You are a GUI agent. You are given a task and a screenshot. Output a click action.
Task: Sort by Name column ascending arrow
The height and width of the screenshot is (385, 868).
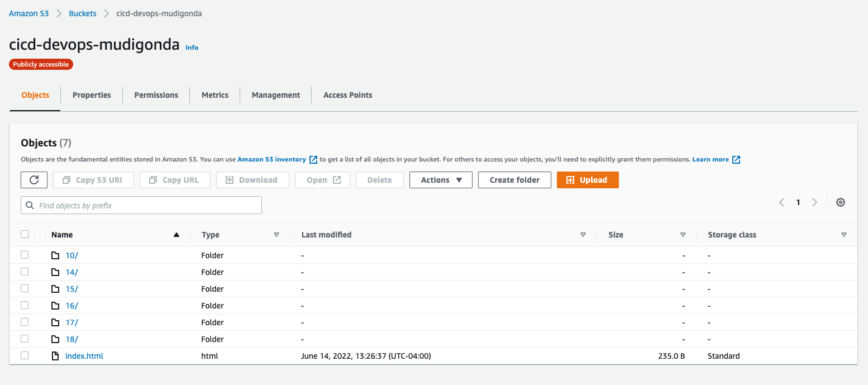177,235
